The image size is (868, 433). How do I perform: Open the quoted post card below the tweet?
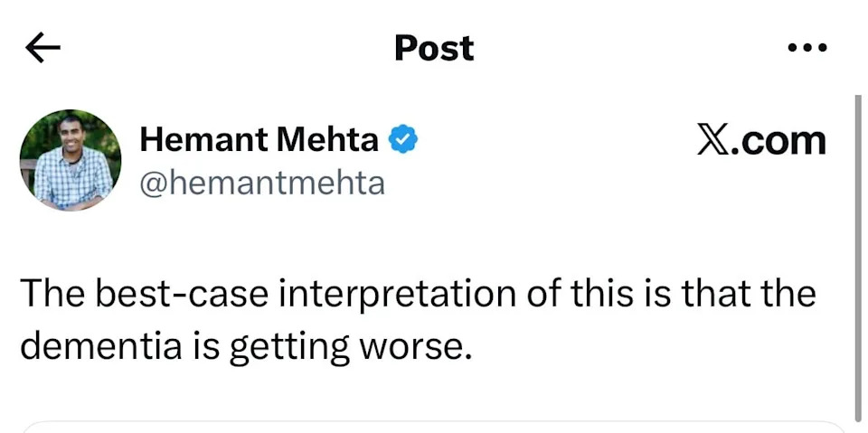pos(434,426)
